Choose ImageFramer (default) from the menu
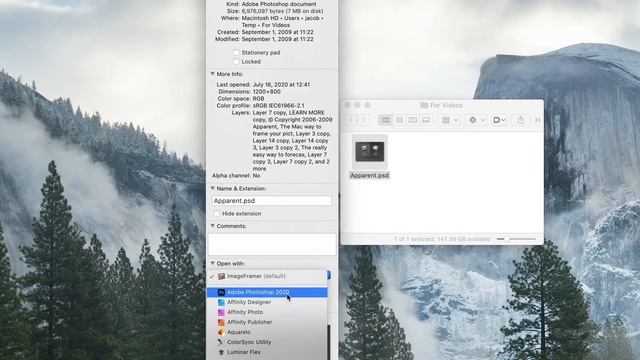Image resolution: width=640 pixels, height=360 pixels. coord(267,276)
